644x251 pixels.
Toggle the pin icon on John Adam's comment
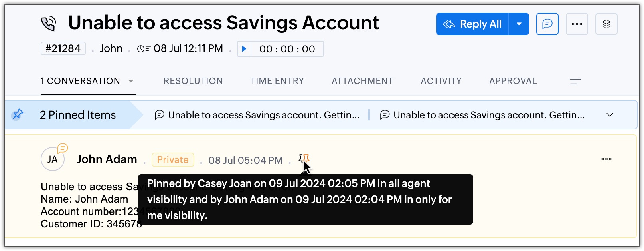[x=304, y=160]
